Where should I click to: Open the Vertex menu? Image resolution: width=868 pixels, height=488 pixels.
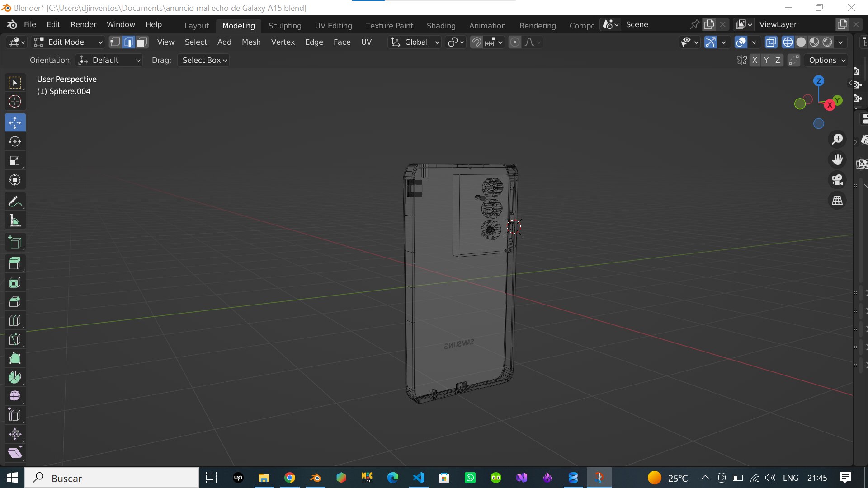(x=283, y=42)
